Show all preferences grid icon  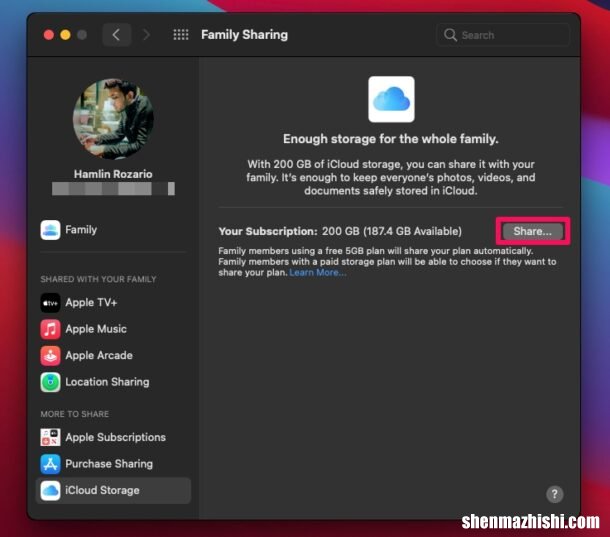click(x=181, y=35)
